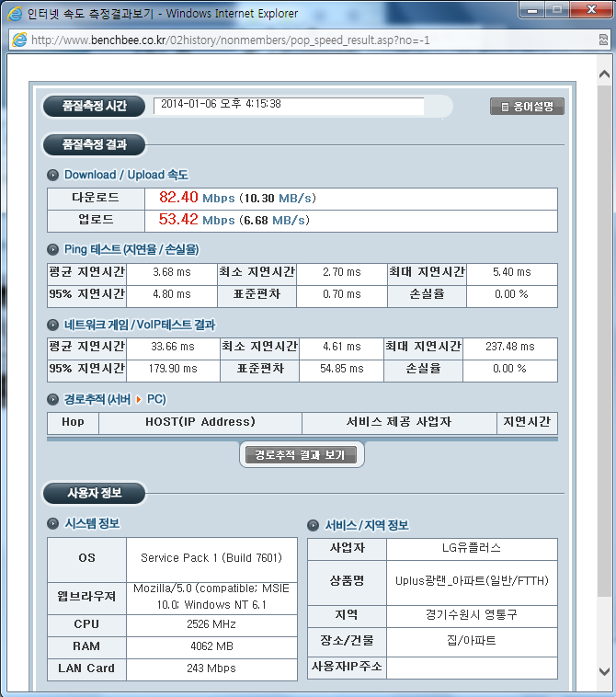The width and height of the screenshot is (616, 697).
Task: Click VoIP minimum latency value 4.61 ms
Action: pos(342,347)
